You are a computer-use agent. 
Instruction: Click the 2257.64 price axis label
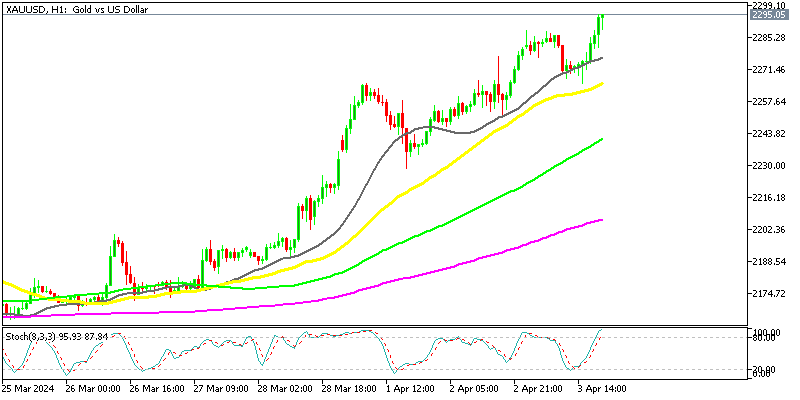770,102
